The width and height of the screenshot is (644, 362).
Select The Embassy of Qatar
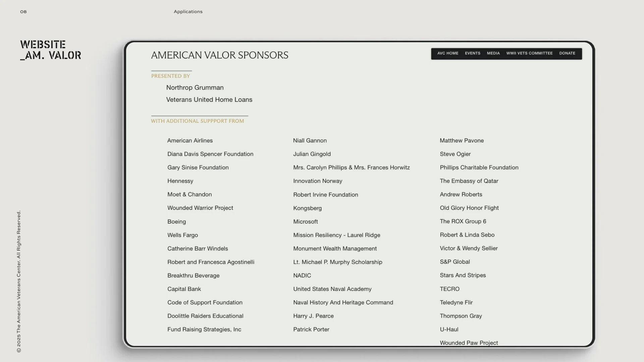point(469,181)
